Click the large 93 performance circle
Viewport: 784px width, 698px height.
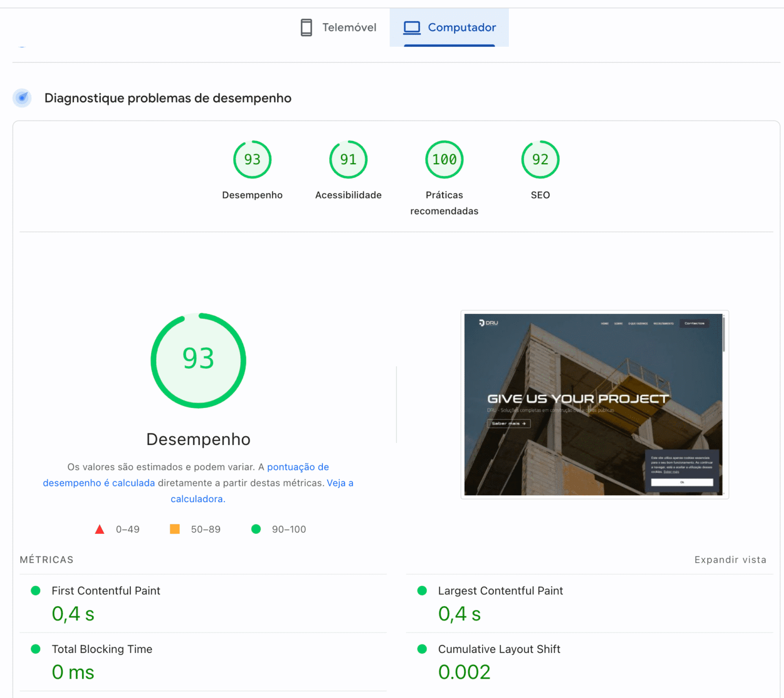(x=198, y=361)
